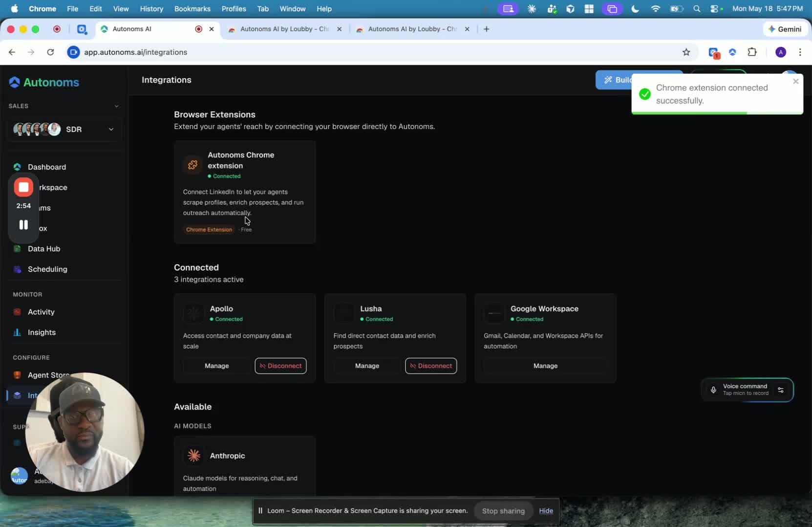Switch to the last Autonoms AI by Loubby tab
Image resolution: width=812 pixels, height=527 pixels.
413,29
